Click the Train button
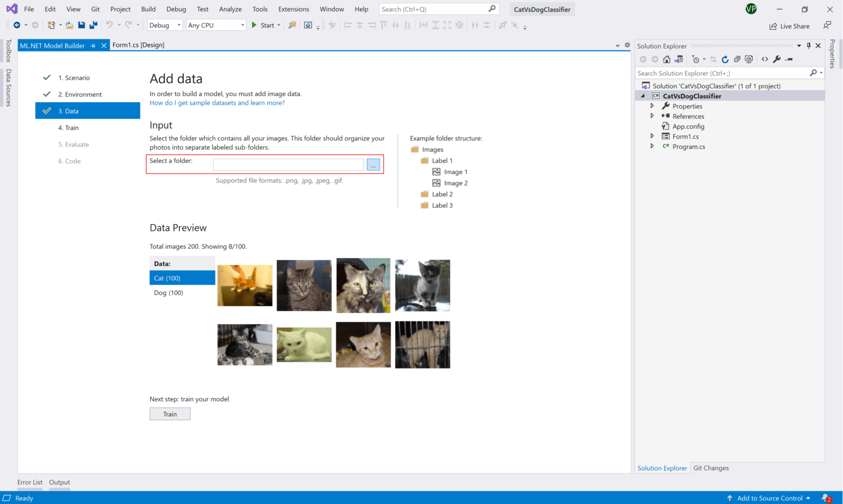843x504 pixels. click(x=170, y=414)
